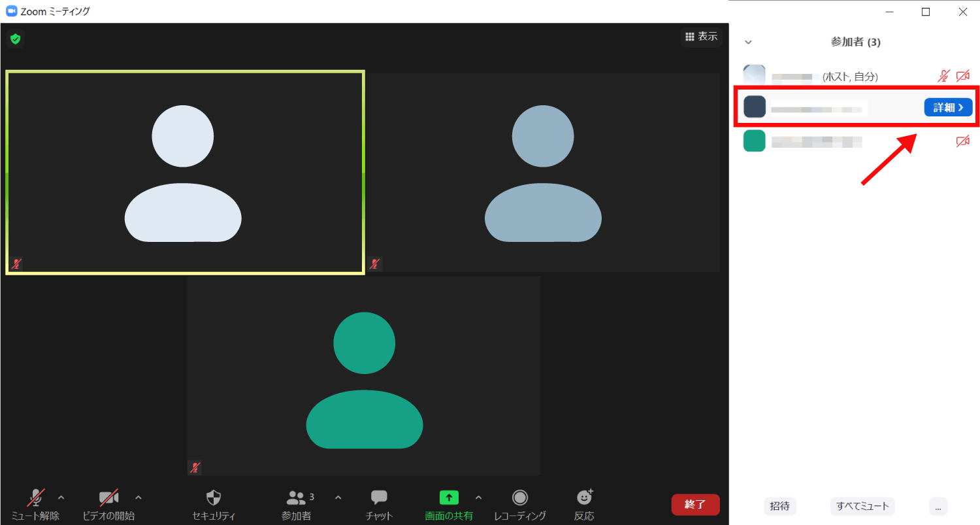Minimize the Zoom window
The height and width of the screenshot is (525, 980).
[889, 11]
